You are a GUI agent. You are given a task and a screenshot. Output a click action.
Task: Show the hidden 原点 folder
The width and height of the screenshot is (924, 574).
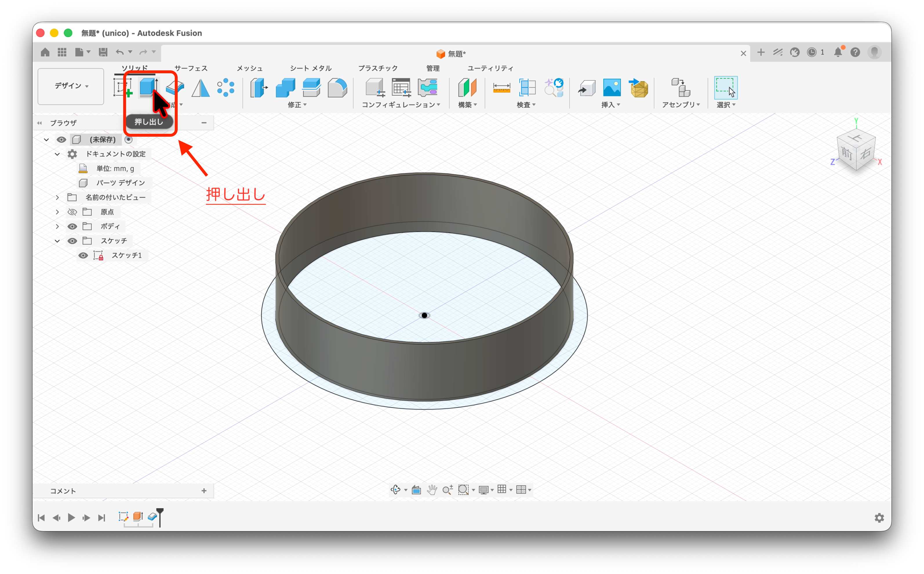(x=72, y=212)
